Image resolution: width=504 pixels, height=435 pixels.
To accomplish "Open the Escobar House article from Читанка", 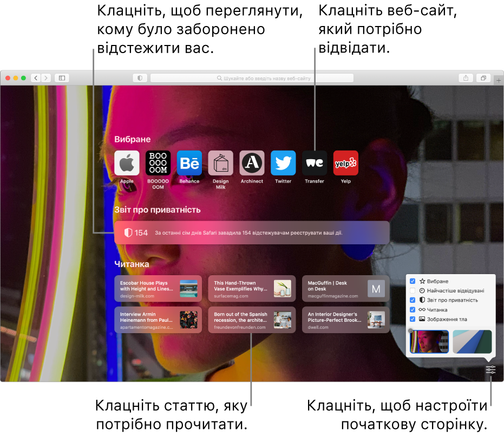I will pos(158,288).
